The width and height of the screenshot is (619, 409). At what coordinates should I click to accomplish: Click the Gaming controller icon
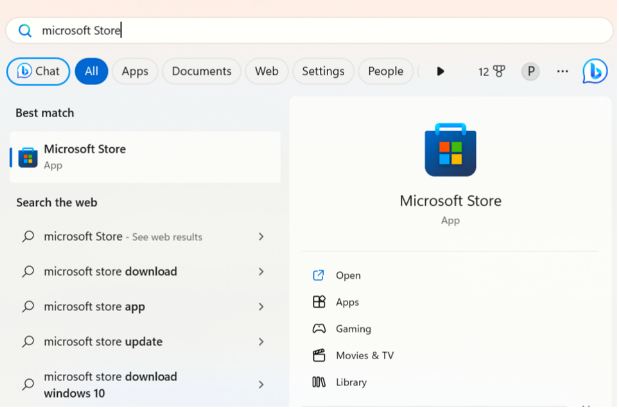pyautogui.click(x=319, y=328)
